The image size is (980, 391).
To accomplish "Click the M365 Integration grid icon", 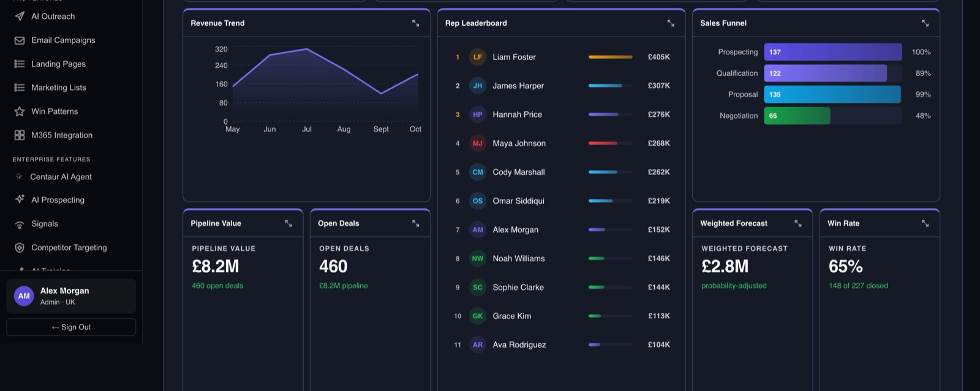I will [20, 135].
